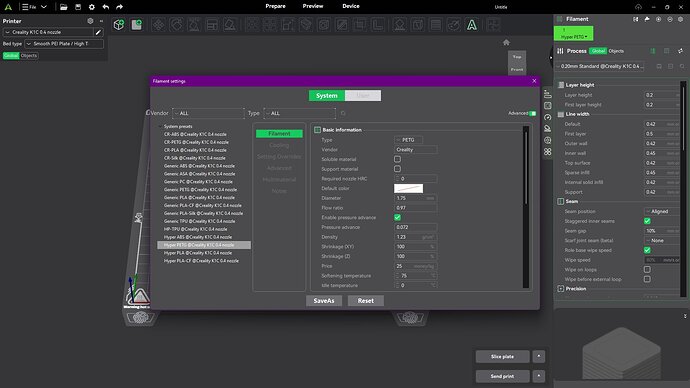Add a new plate from the toolbar
Image resolution: width=690 pixels, height=388 pixels.
(x=137, y=25)
